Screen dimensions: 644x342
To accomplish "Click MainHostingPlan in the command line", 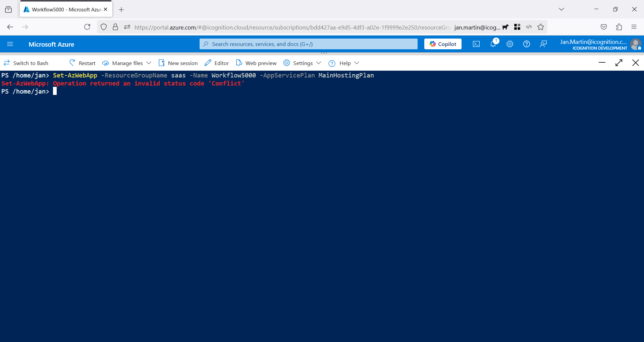I will pos(346,75).
